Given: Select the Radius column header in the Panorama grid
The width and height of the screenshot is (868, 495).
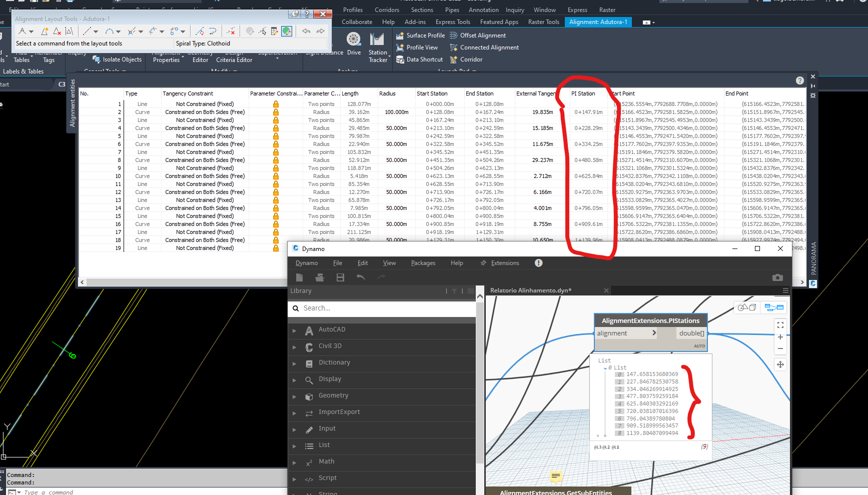Looking at the screenshot, I should tap(387, 93).
